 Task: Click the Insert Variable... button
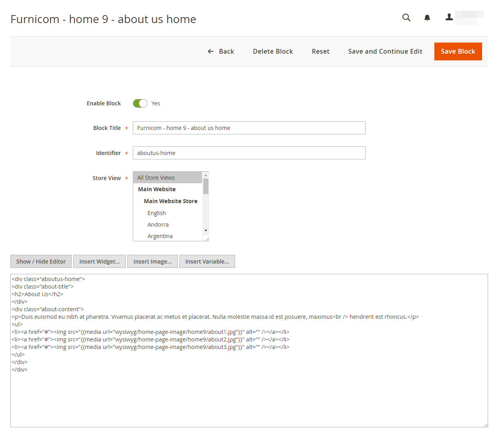[207, 262]
